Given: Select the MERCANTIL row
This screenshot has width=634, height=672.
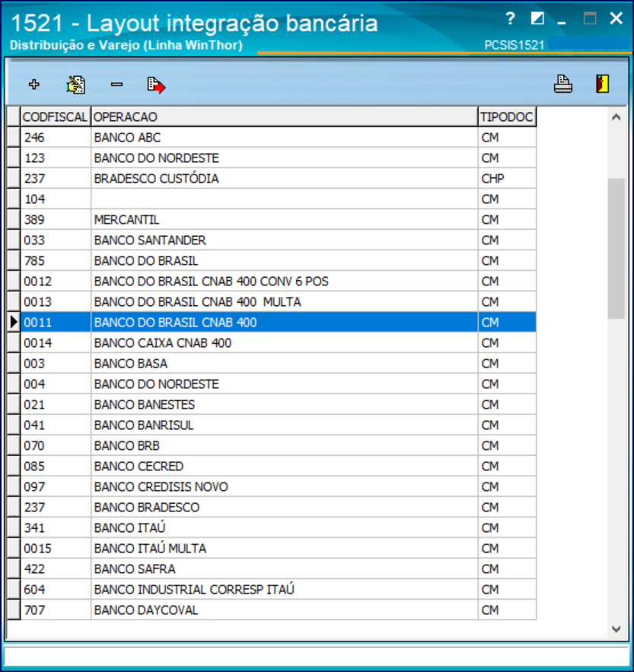Looking at the screenshot, I should click(279, 220).
